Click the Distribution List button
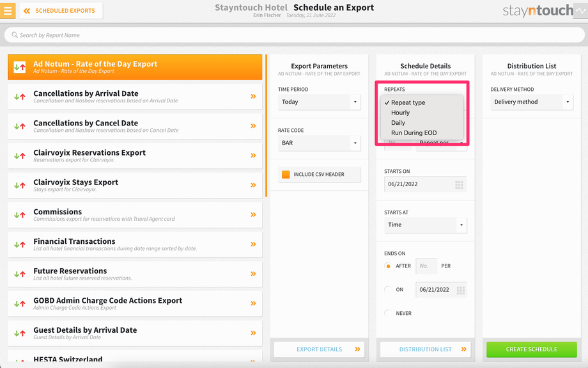Viewport: 588px width, 368px height. pyautogui.click(x=425, y=349)
